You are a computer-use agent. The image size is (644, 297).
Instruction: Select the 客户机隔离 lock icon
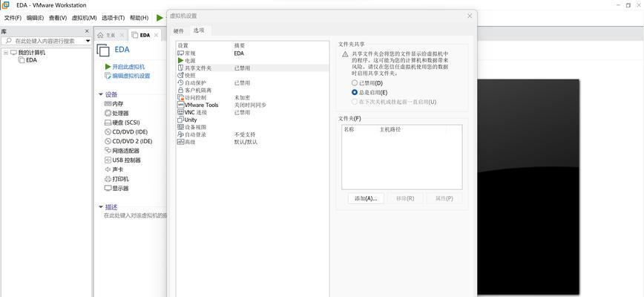coord(180,90)
